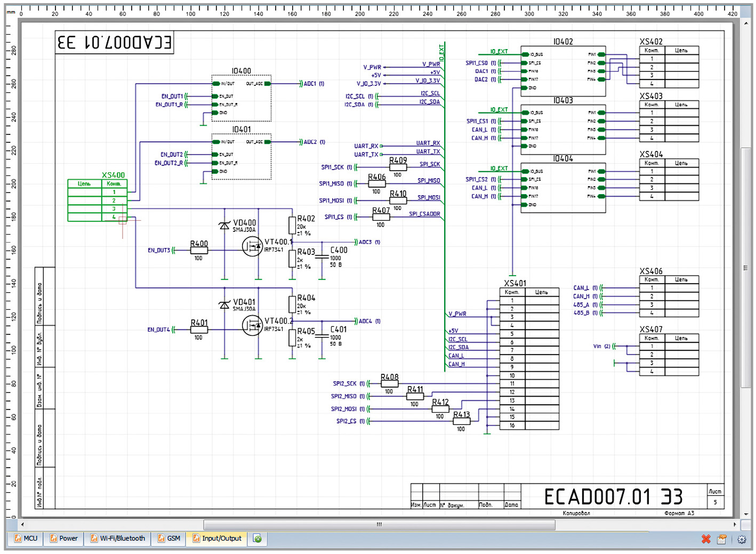Activate the Input/Output sheet tab
Screen dimensions: 756x554
[217, 539]
